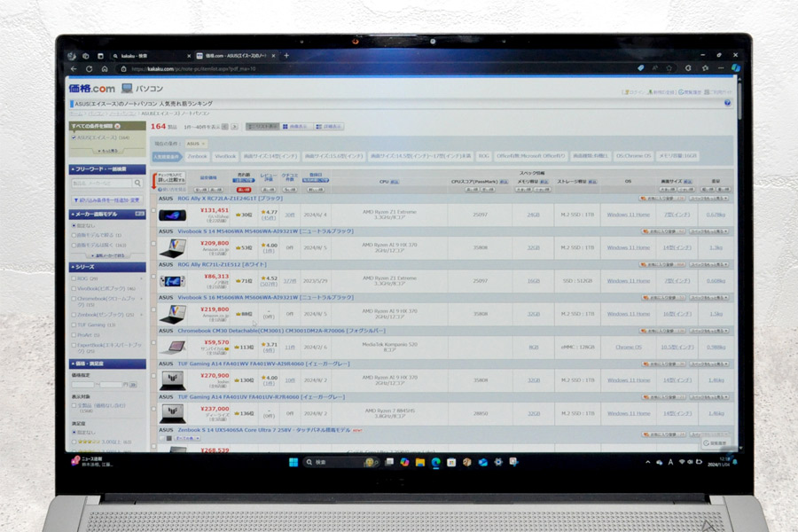Open Vivobook S 14 M5406WA product link
Screen dimensions: 798x532
(x=265, y=231)
